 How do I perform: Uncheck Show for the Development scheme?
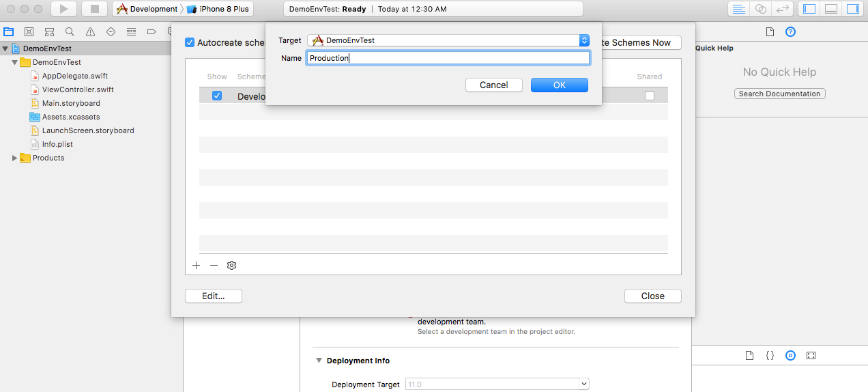(217, 96)
